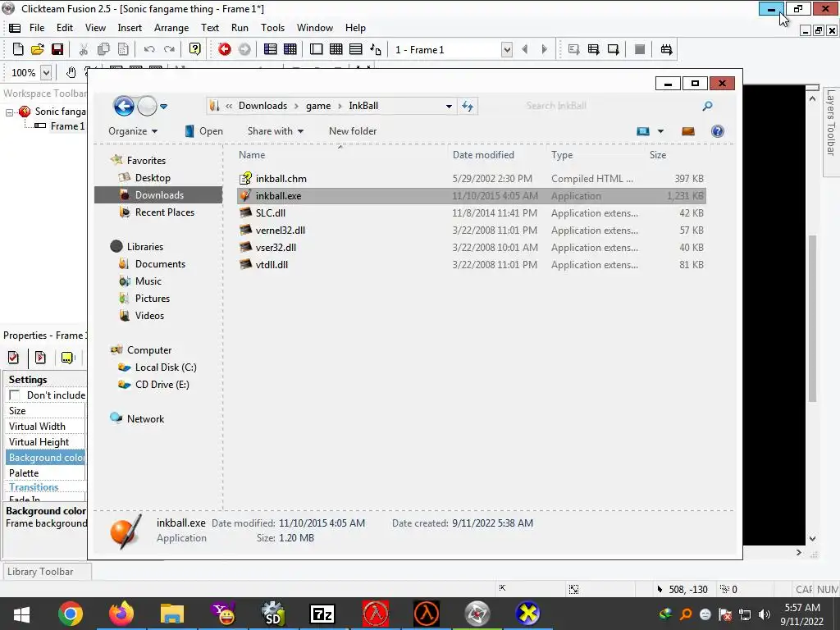Click the Open button in Explorer toolbar

coord(203,131)
